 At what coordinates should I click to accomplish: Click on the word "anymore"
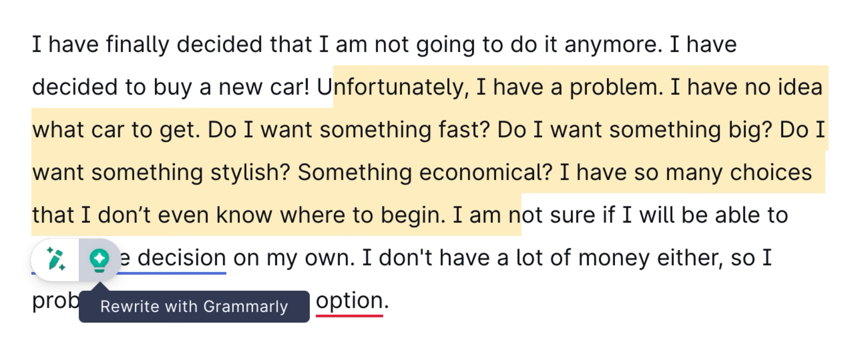(x=613, y=44)
